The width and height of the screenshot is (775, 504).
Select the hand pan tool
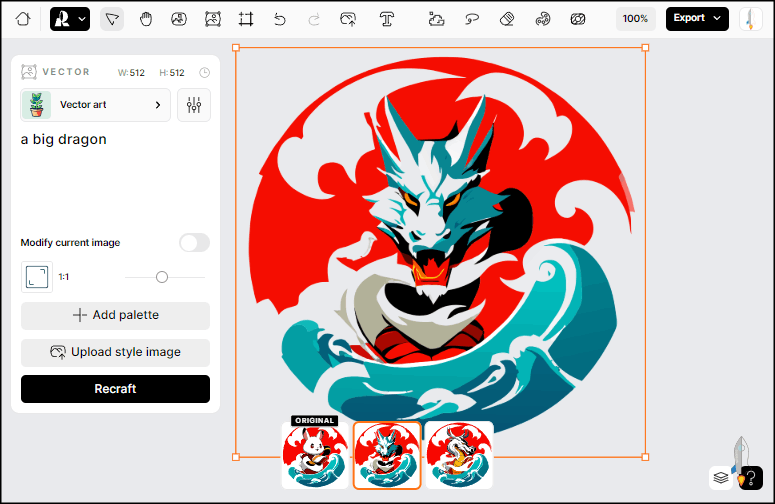146,18
